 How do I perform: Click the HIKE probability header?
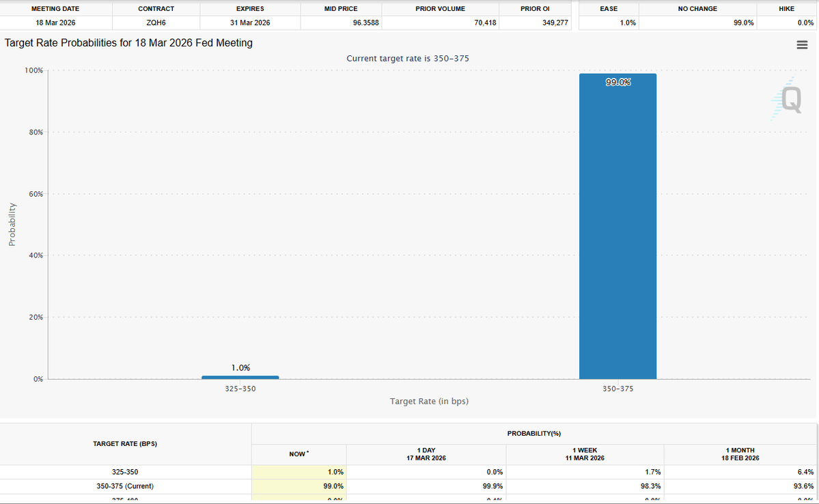point(787,9)
